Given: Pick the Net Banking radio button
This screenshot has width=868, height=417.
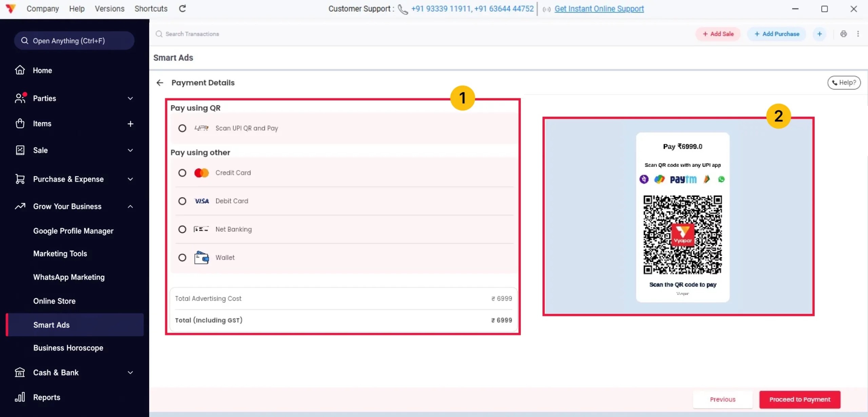Looking at the screenshot, I should (182, 229).
